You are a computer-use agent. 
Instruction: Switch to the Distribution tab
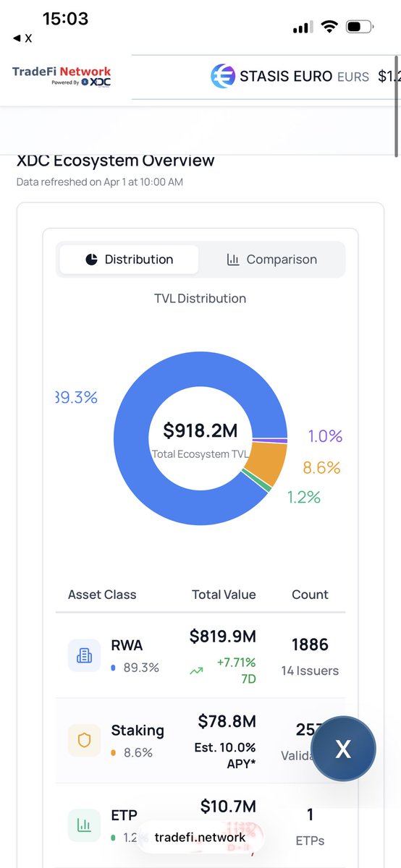129,259
